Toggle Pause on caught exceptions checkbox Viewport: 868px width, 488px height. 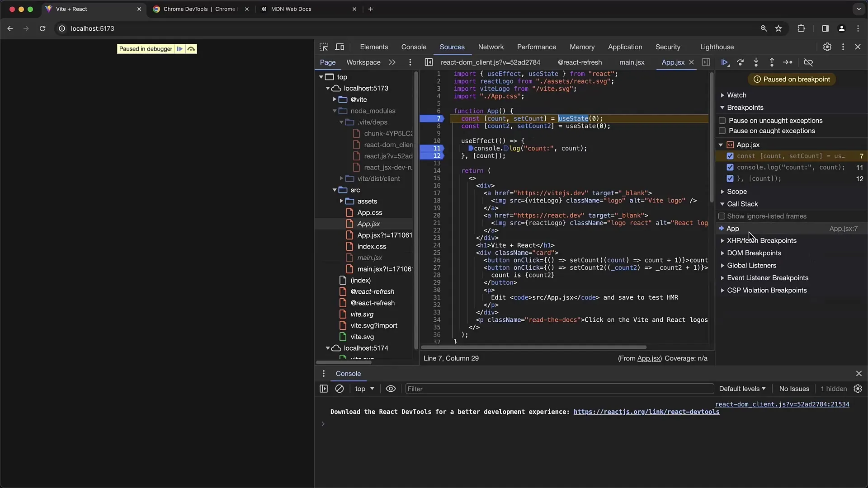click(x=722, y=131)
